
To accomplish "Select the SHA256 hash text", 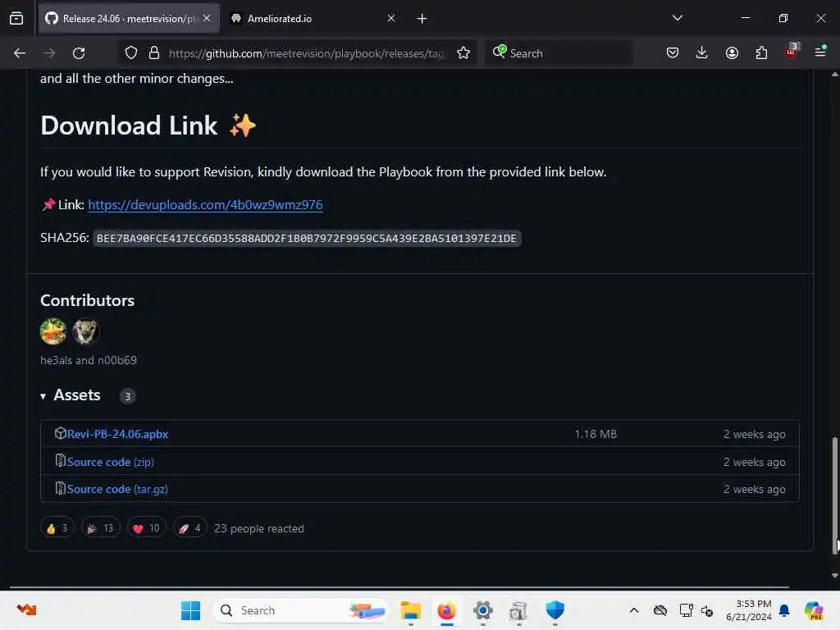I will click(x=307, y=239).
